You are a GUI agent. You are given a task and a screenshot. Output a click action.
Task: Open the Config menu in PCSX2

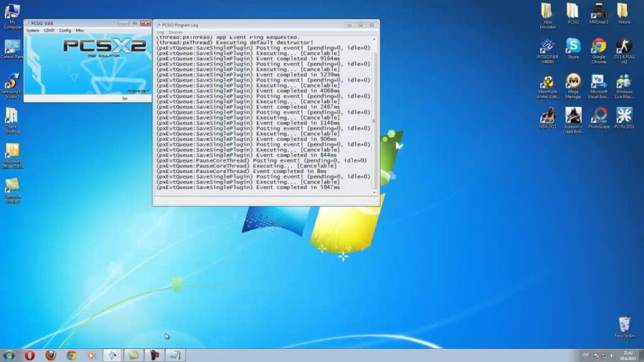pyautogui.click(x=65, y=30)
